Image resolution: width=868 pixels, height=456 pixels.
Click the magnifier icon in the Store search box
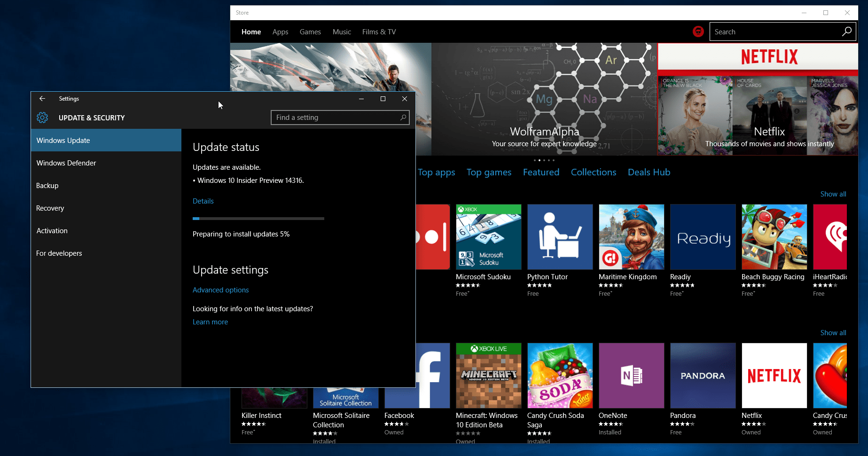[846, 31]
